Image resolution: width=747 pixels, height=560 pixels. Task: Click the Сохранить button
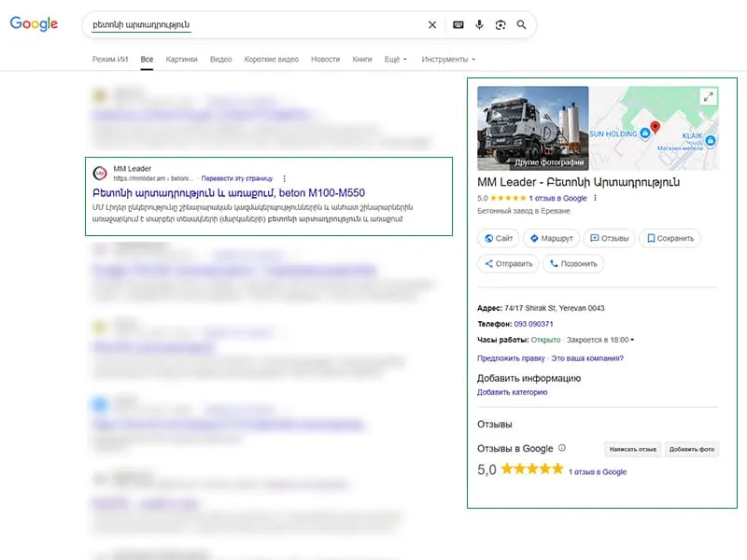[669, 238]
